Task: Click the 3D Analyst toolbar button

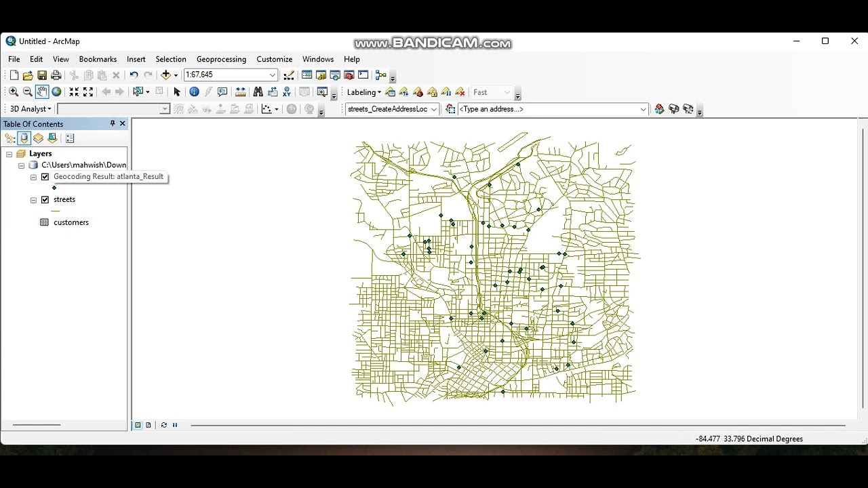Action: click(x=31, y=109)
